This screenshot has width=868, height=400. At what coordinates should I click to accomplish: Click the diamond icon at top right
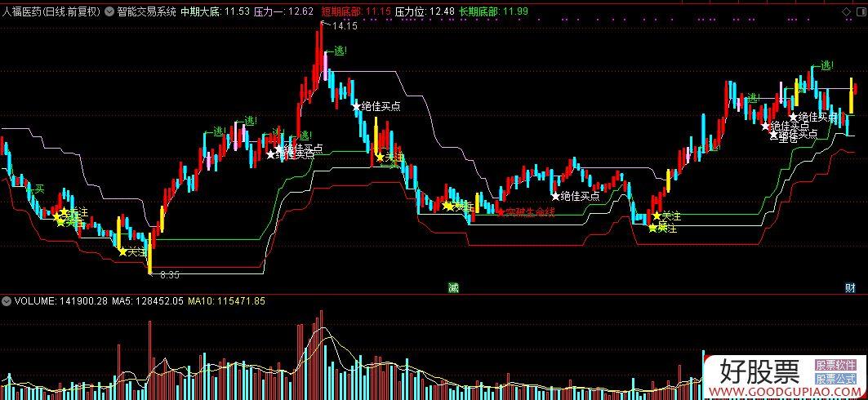click(846, 11)
